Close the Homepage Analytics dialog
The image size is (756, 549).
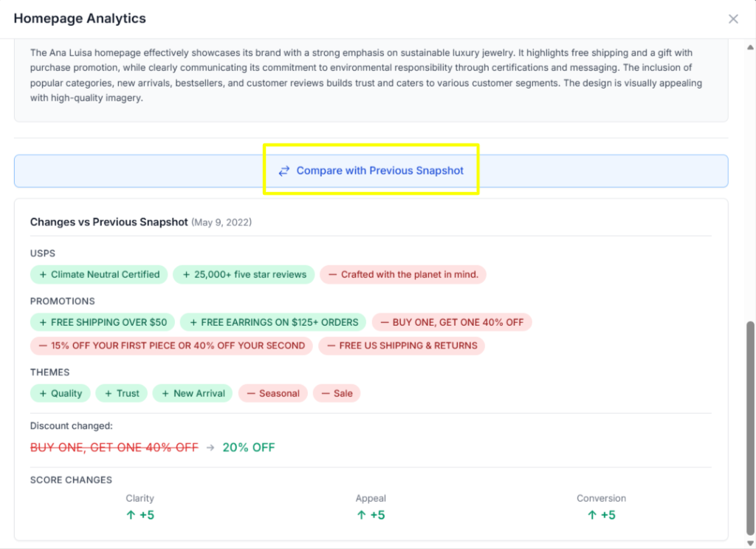coord(733,18)
